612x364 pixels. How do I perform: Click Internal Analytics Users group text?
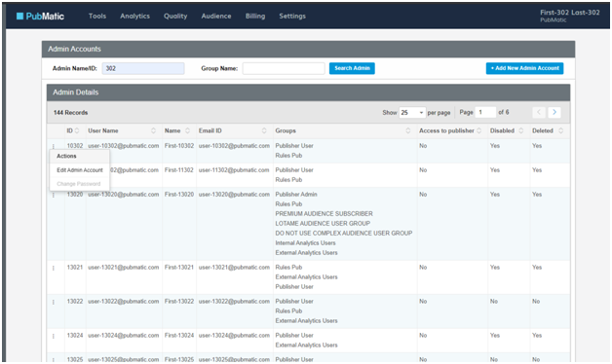click(x=305, y=242)
